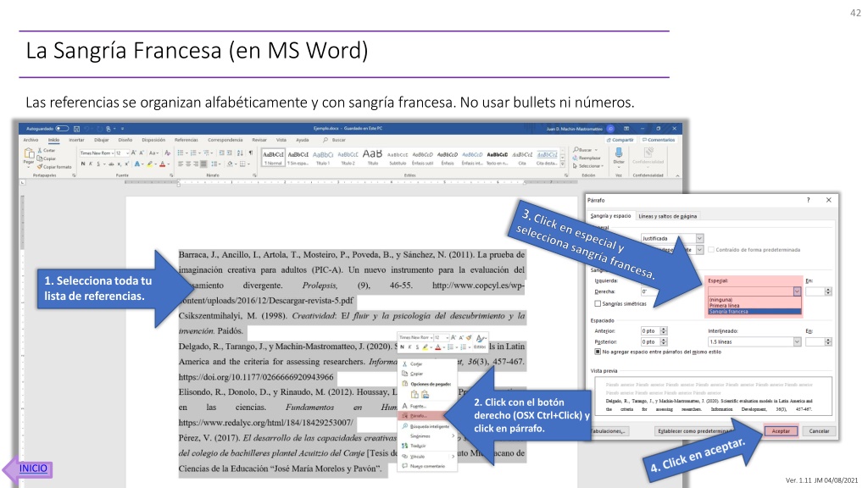Switch to the Referencias ribbon tab
Viewport: 868px width, 488px height.
click(186, 140)
